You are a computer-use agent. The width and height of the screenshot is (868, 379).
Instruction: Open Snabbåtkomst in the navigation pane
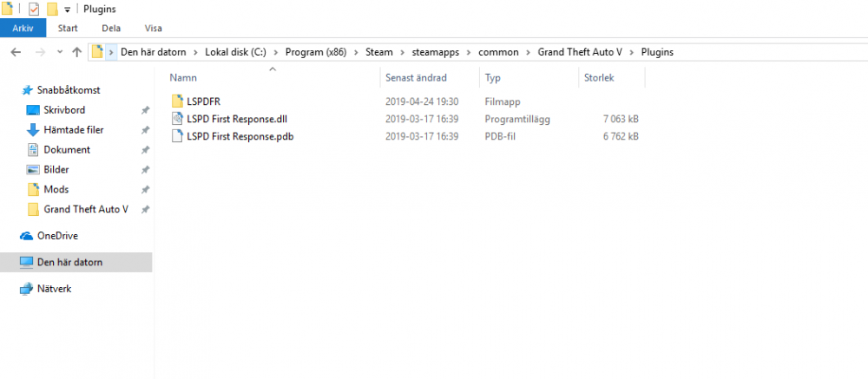69,90
